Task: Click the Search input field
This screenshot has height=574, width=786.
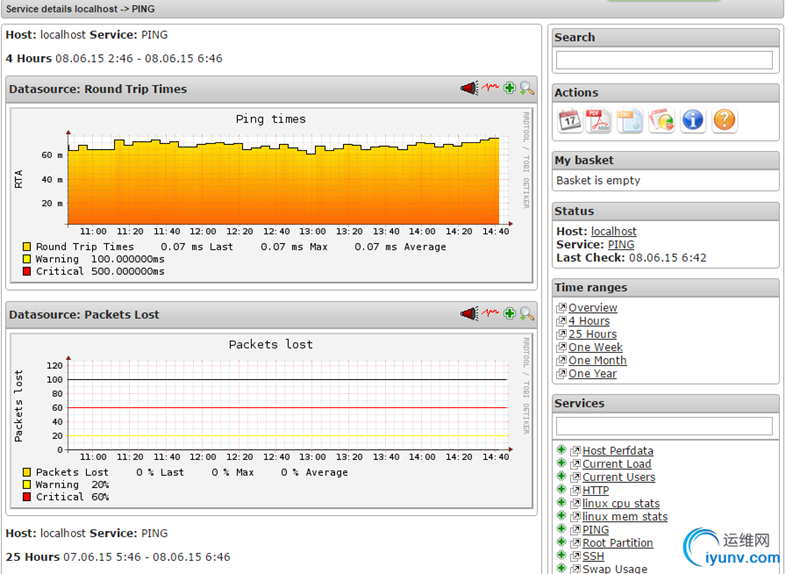Action: point(664,60)
